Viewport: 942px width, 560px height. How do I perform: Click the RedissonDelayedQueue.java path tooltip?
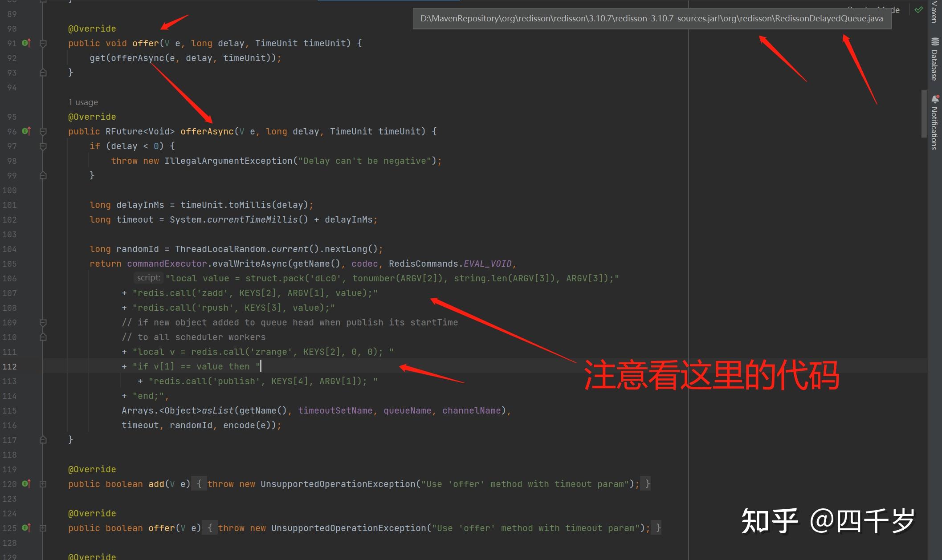coord(652,19)
